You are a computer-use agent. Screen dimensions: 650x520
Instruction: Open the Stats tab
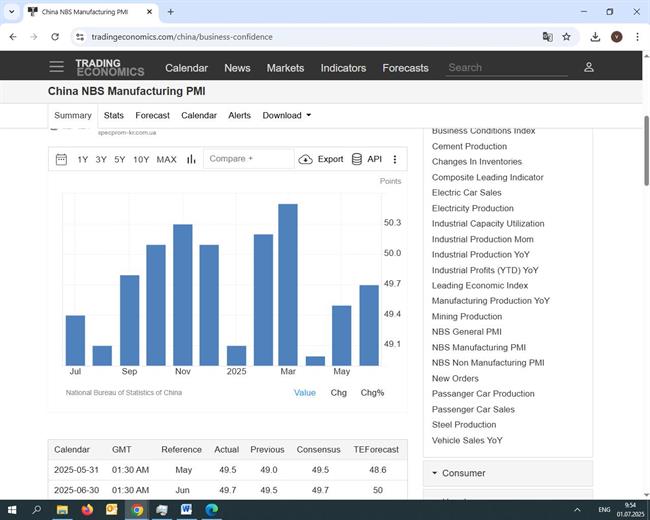114,115
